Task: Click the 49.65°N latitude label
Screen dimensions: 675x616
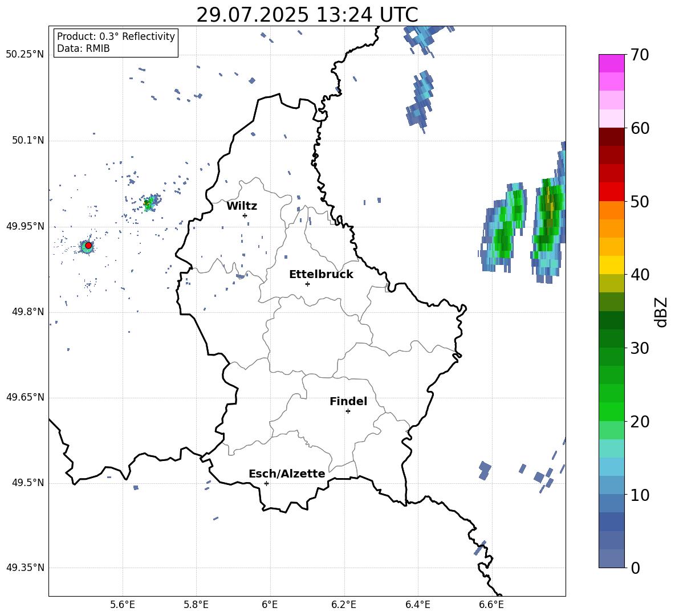Action: click(x=25, y=397)
